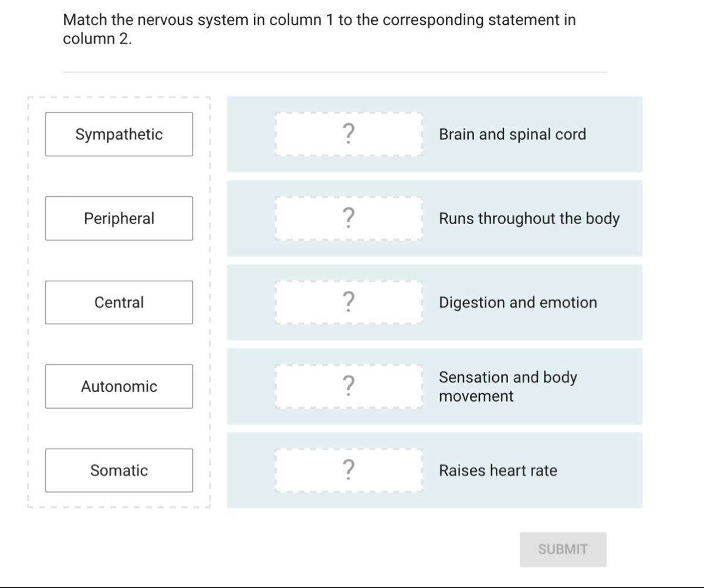Click question mark in the last drop slot
The image size is (704, 588).
(x=348, y=470)
